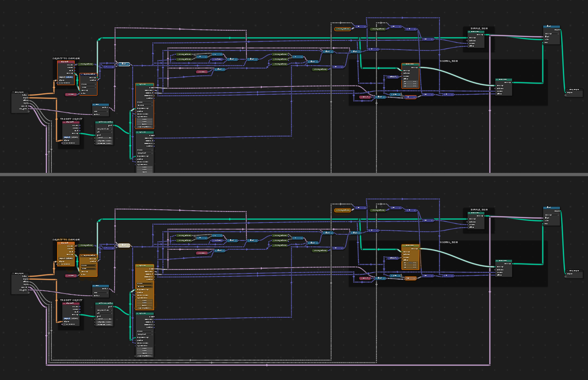Screen dimensions: 588x380
Task: Select the leftmost input node in the upper graph
Action: pyautogui.click(x=20, y=102)
